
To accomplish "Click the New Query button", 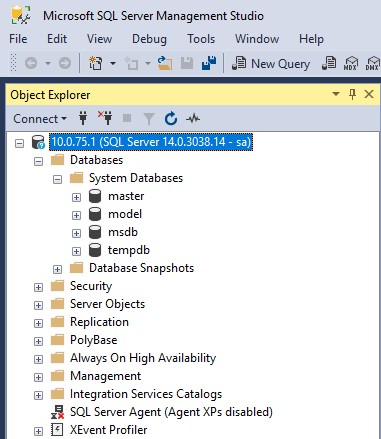I will tap(271, 63).
